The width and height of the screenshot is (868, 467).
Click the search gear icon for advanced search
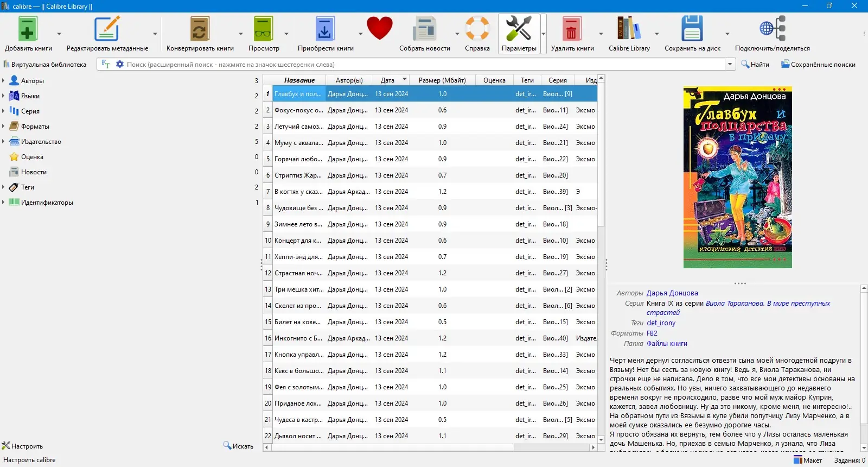[120, 64]
